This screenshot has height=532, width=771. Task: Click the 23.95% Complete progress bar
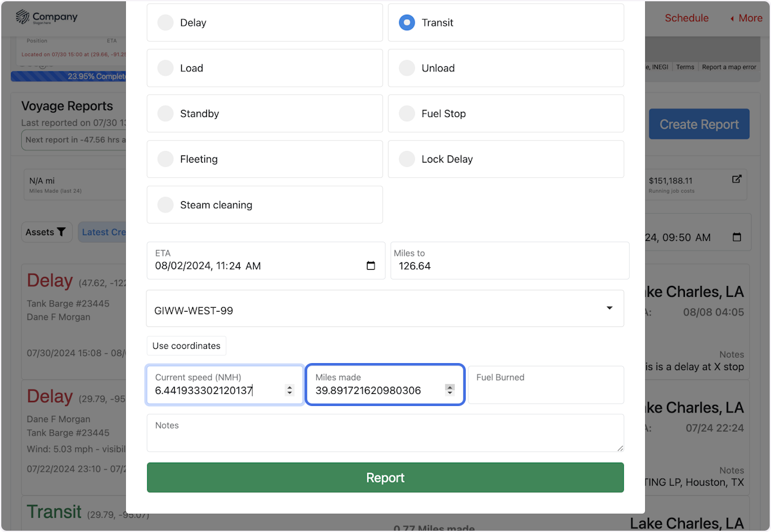71,76
